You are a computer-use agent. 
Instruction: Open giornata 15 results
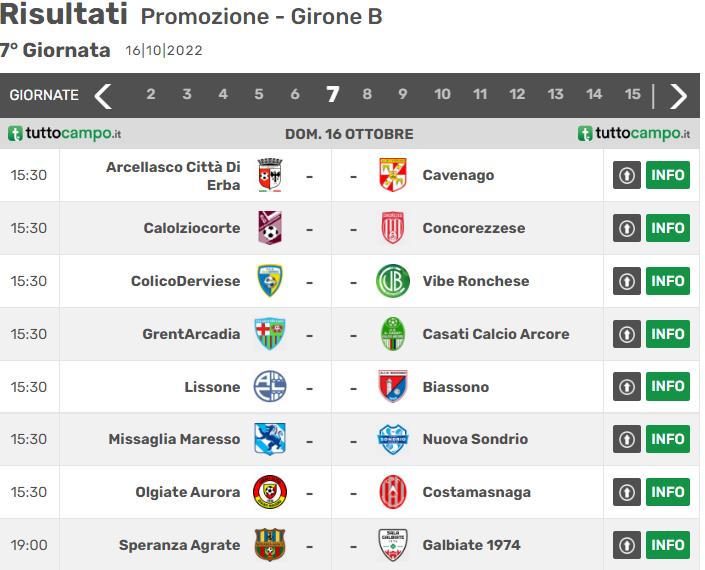(x=632, y=95)
